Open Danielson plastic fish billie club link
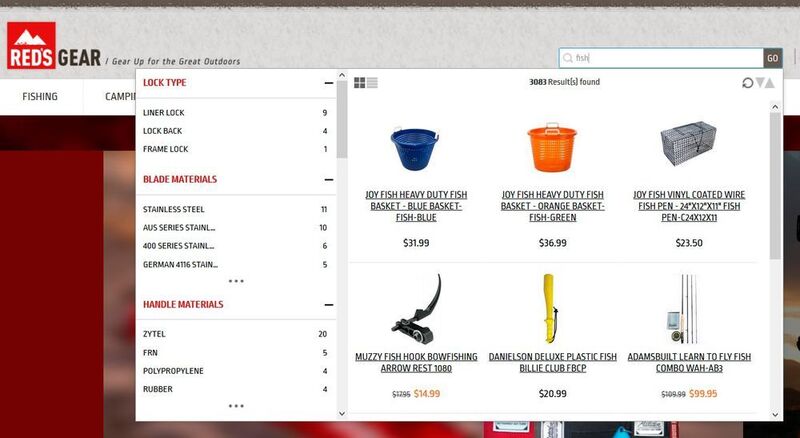800x438 pixels. 553,362
